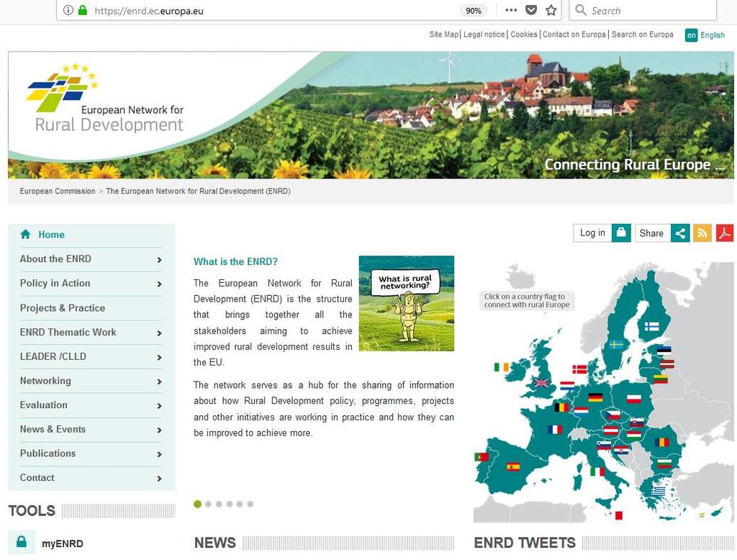The image size is (737, 560).
Task: Open the Site Map link
Action: (443, 35)
